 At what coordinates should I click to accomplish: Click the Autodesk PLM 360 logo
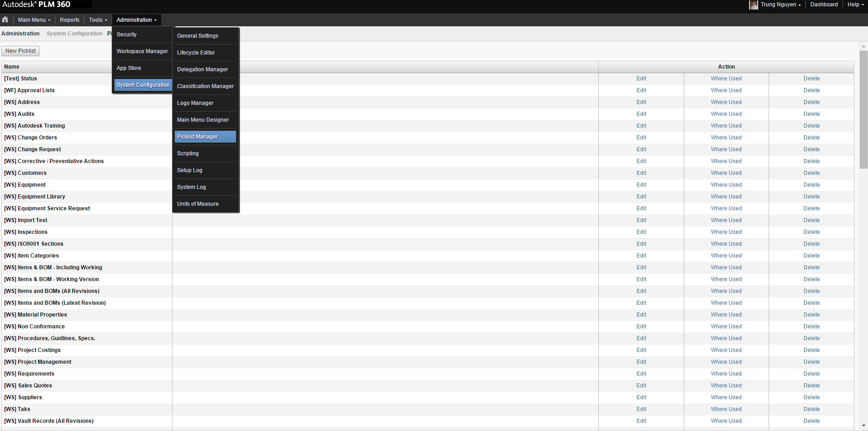pos(36,4)
